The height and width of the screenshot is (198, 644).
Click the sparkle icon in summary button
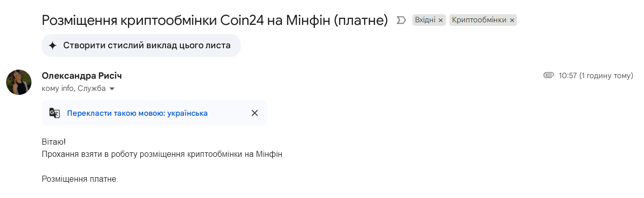[52, 45]
